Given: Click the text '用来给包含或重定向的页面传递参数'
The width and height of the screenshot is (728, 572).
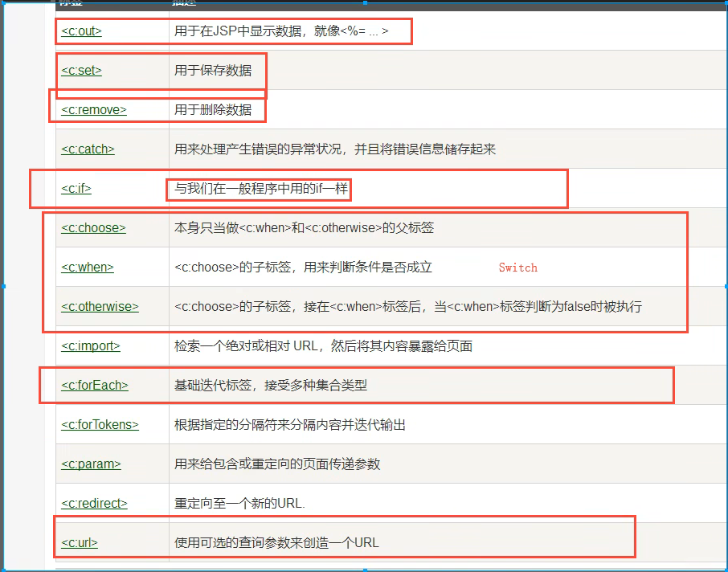Looking at the screenshot, I should pos(277,464).
